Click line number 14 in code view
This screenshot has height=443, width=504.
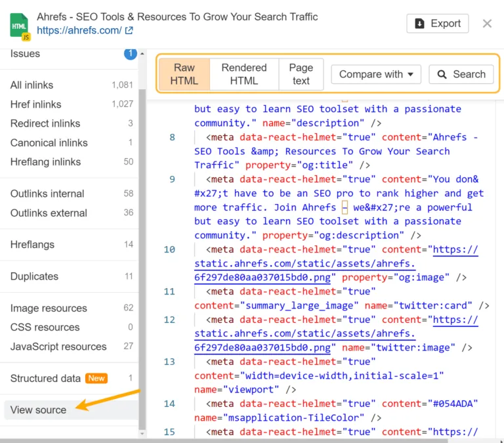click(169, 404)
